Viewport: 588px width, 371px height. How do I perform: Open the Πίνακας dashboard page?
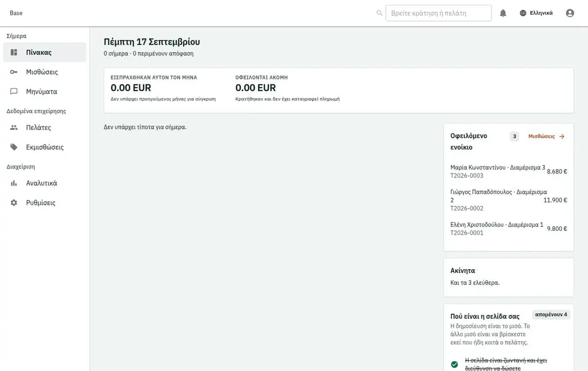click(45, 52)
